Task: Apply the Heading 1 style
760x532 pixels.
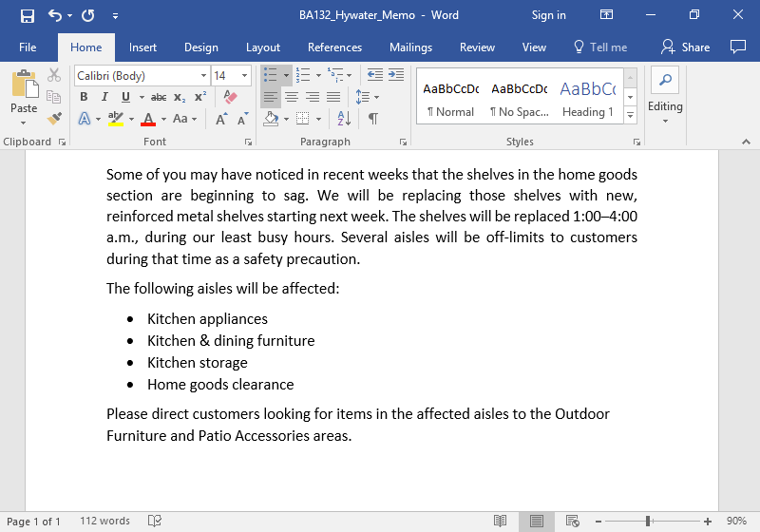Action: point(587,98)
